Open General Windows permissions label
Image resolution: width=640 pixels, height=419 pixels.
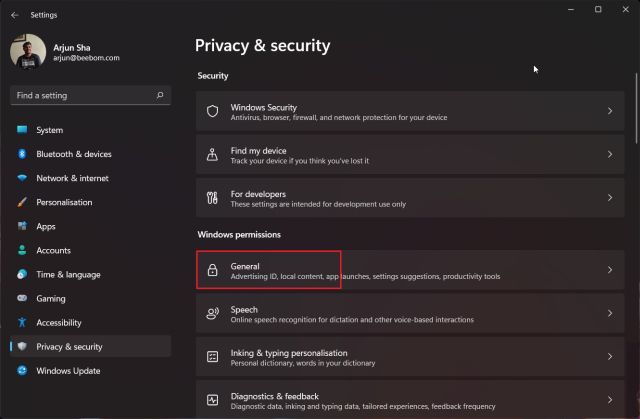coord(245,266)
